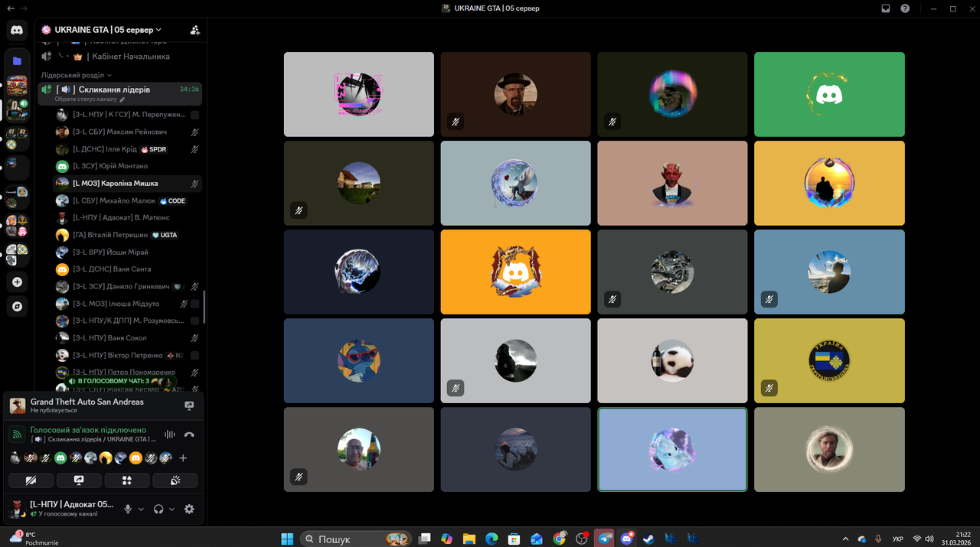Screen dimensions: 980x547
Task: Select user Ваня Санта in list
Action: [128, 269]
